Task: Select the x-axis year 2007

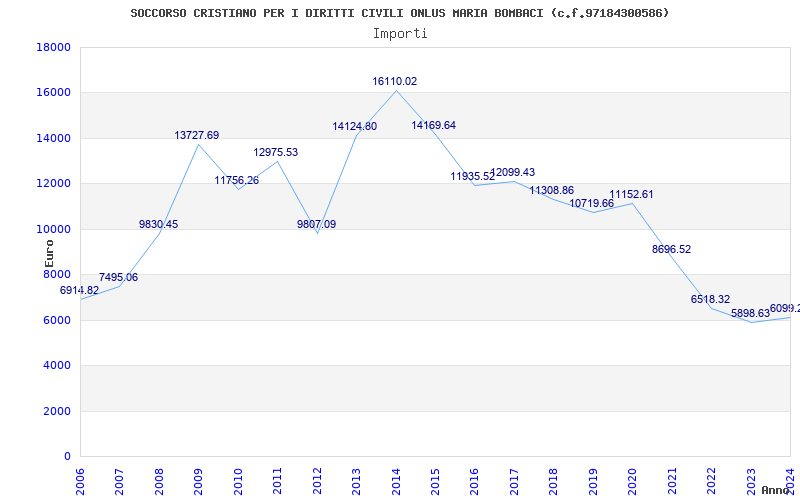Action: [119, 481]
